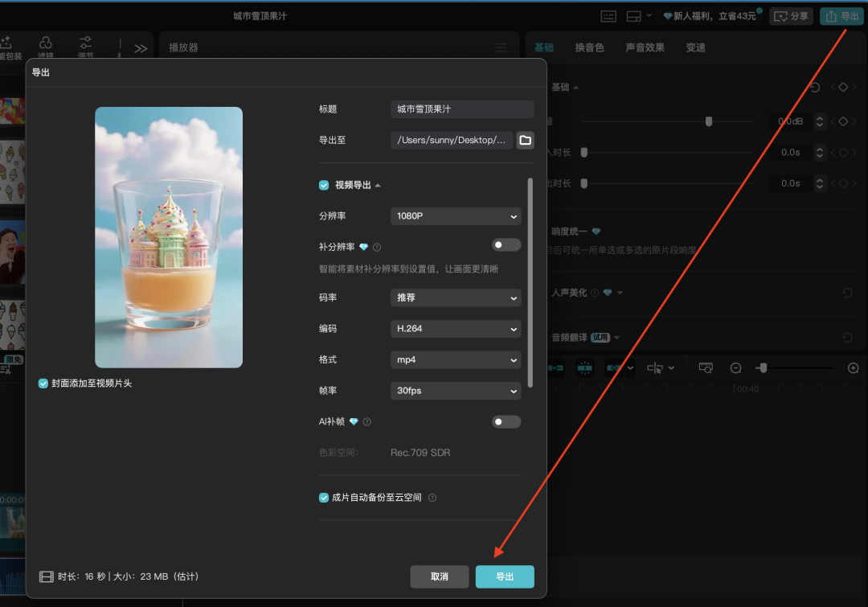Click the 分享 (Share) icon button

point(791,15)
